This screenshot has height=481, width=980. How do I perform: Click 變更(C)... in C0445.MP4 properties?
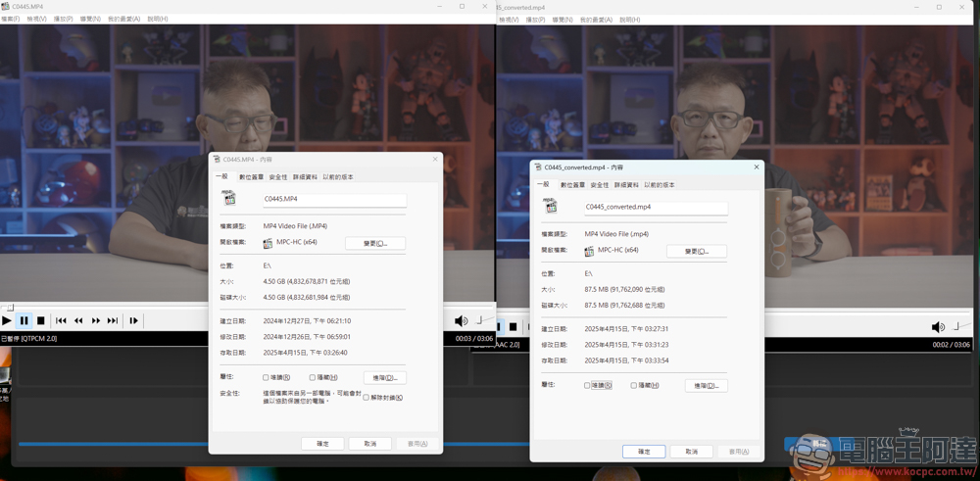[375, 243]
